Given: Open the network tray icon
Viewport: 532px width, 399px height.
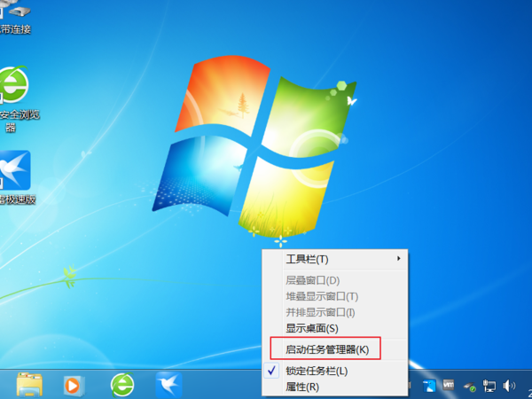Looking at the screenshot, I should [x=489, y=386].
